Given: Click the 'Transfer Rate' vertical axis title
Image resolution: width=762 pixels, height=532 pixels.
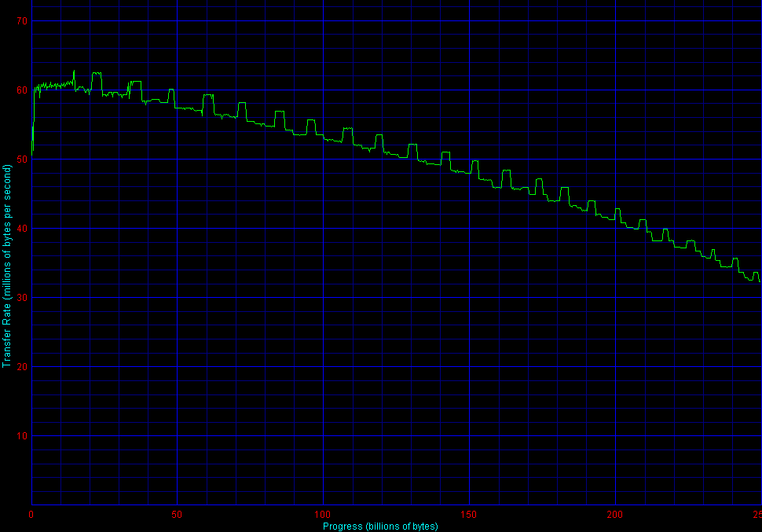Looking at the screenshot, I should (x=6, y=266).
